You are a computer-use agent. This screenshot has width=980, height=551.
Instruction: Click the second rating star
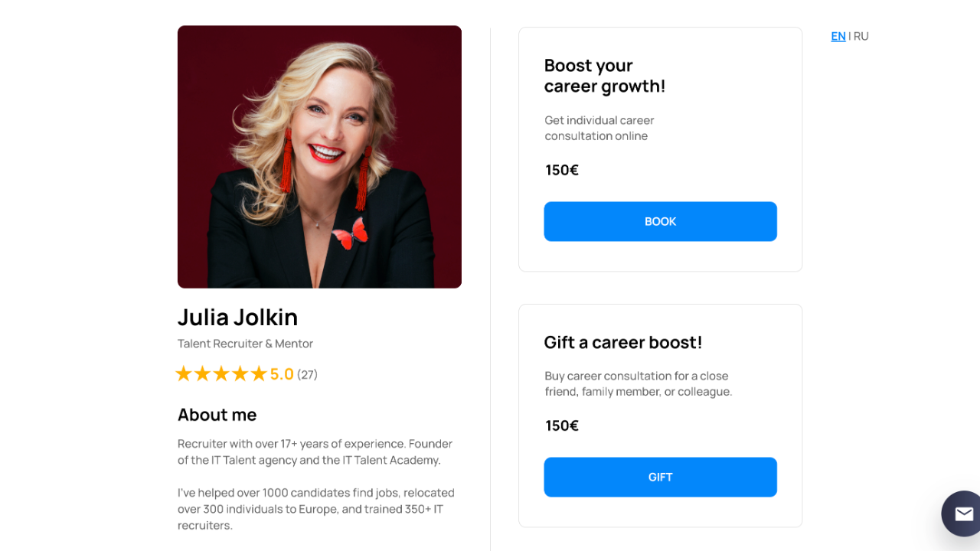[x=202, y=373]
